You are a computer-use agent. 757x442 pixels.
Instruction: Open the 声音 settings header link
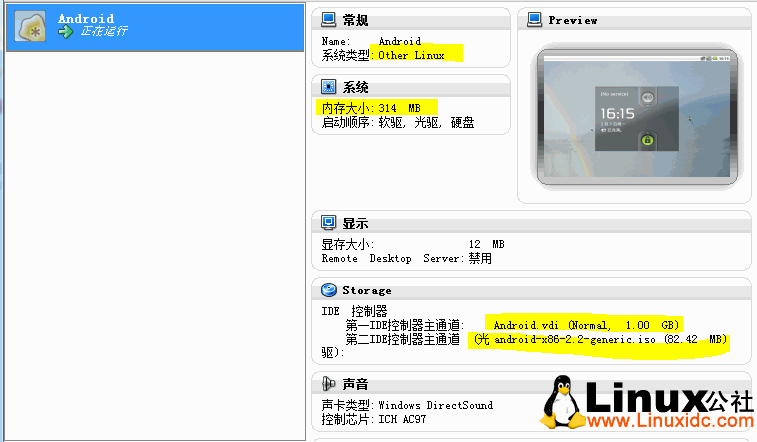pos(355,384)
